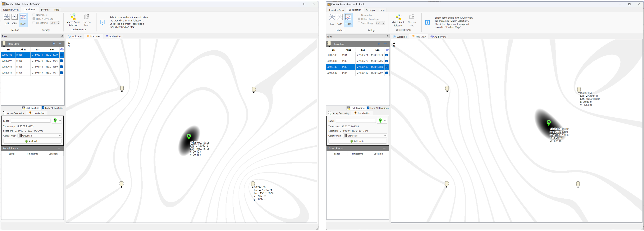Switch to Audio view tab, left window
Viewport: 644px width, 231px height.
coord(113,36)
